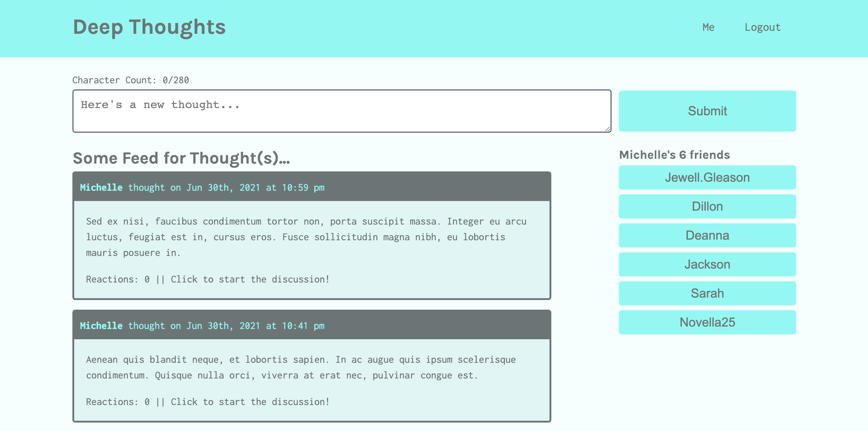
Task: Select Novella25 from the friends panel
Action: click(x=707, y=322)
